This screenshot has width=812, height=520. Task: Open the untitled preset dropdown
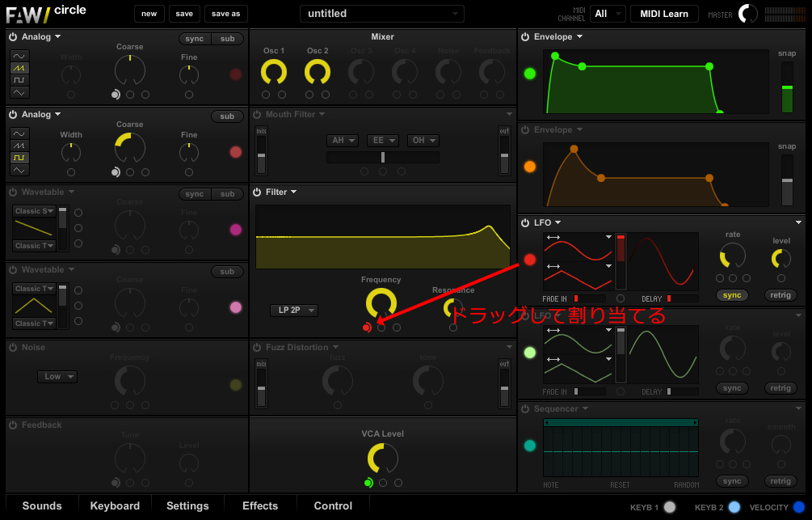[382, 14]
